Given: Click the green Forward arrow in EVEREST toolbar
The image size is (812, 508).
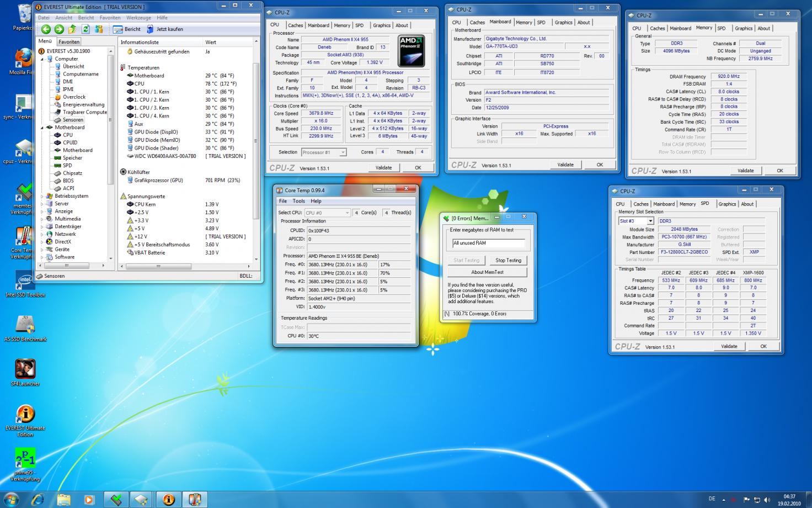Looking at the screenshot, I should tap(59, 29).
